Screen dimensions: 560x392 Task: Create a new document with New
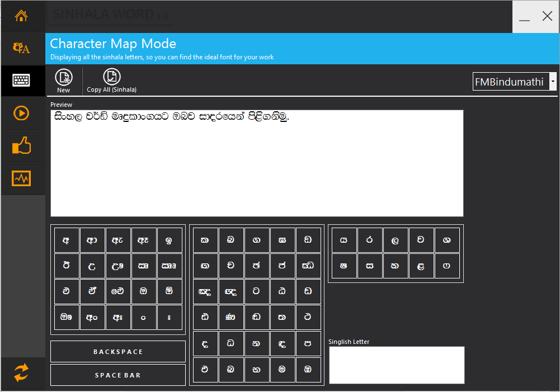(64, 81)
